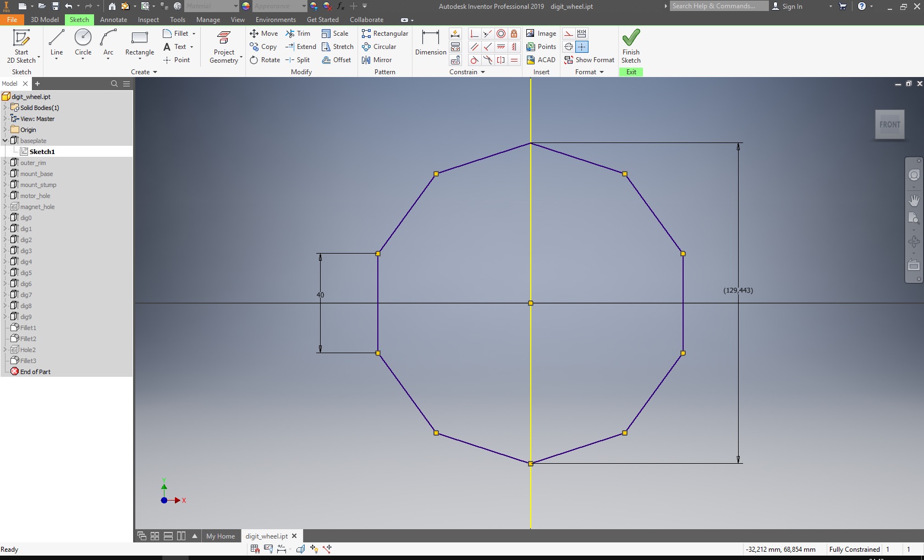
Task: Click the fx Parameters icon
Action: coord(340,6)
